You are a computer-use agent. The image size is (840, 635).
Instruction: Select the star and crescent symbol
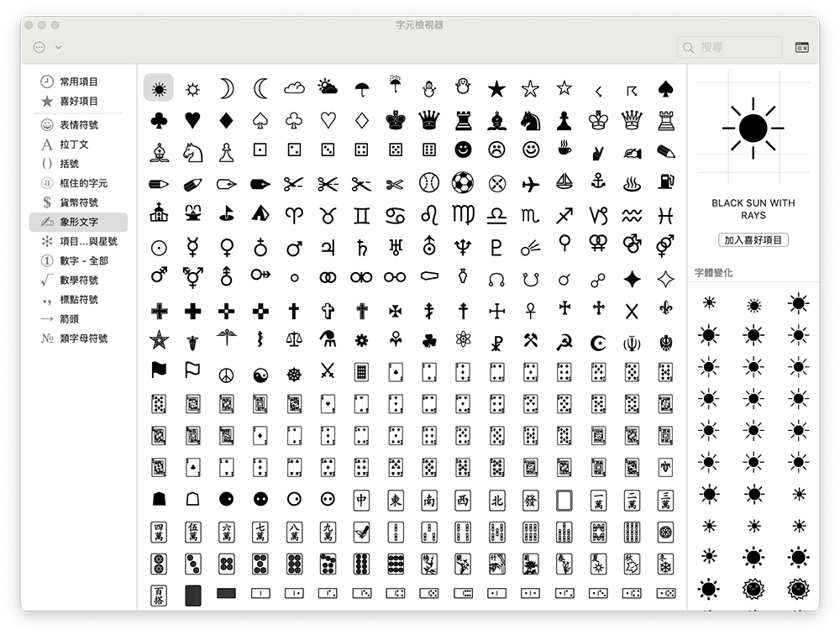pos(598,343)
